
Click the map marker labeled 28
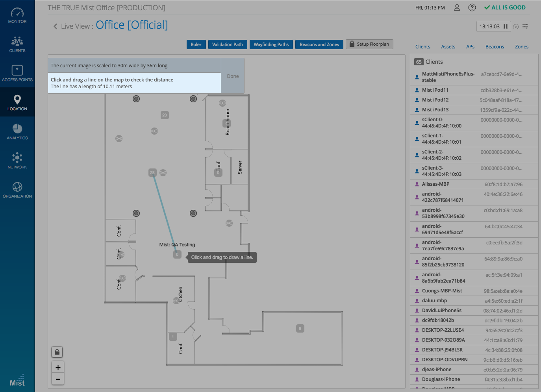152,172
